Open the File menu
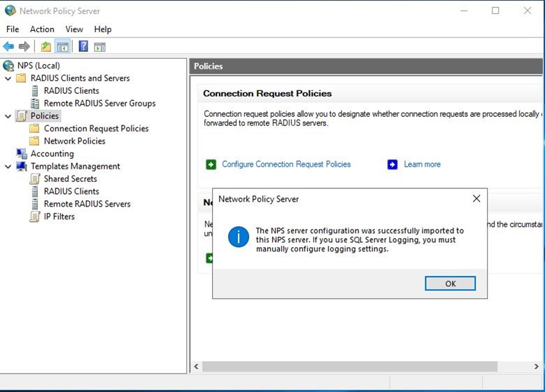Screen dimensions: 545x392 coord(13,29)
